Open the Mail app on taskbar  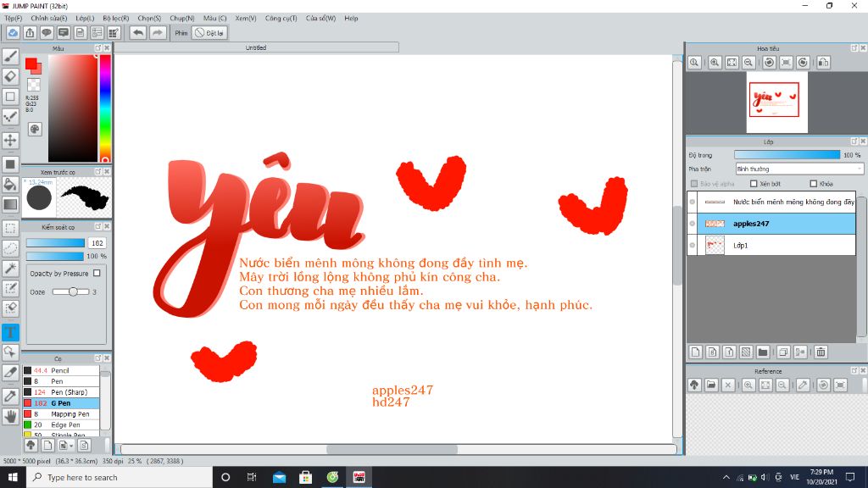279,477
